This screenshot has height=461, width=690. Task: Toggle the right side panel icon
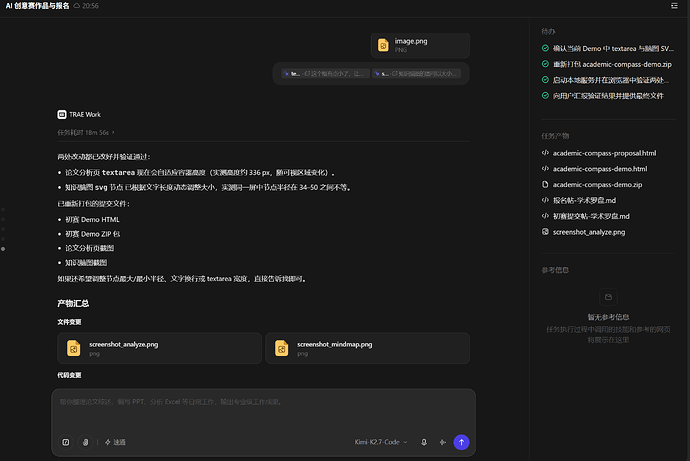coord(674,6)
